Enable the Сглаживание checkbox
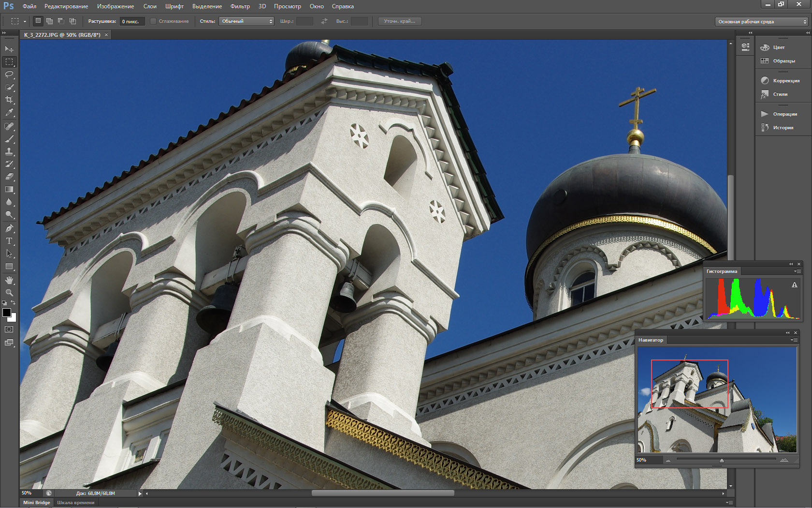 pos(153,21)
